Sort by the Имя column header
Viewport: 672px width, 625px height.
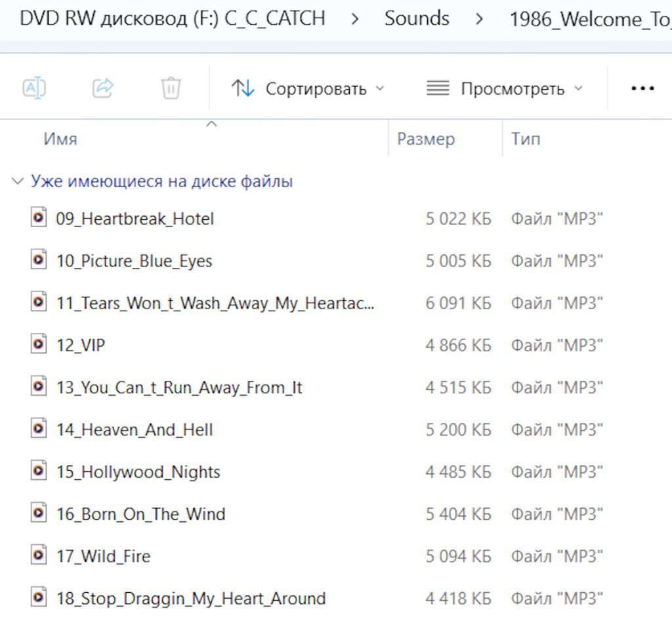(x=60, y=139)
